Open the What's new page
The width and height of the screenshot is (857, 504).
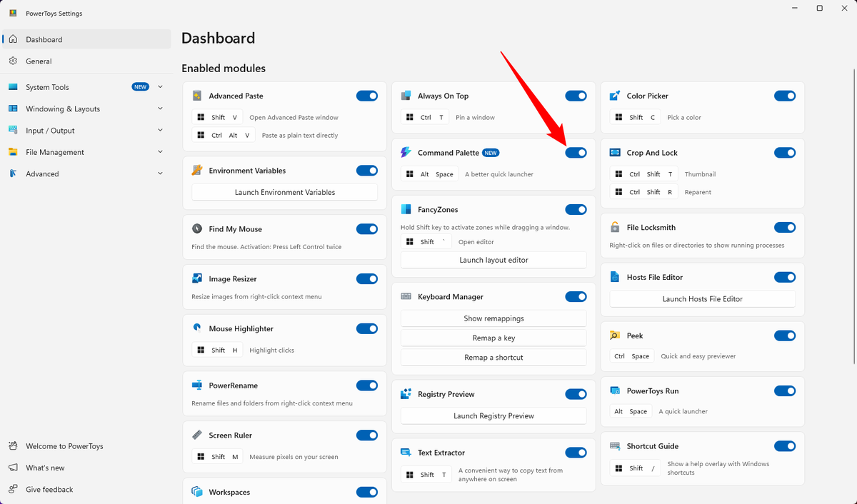87,468
